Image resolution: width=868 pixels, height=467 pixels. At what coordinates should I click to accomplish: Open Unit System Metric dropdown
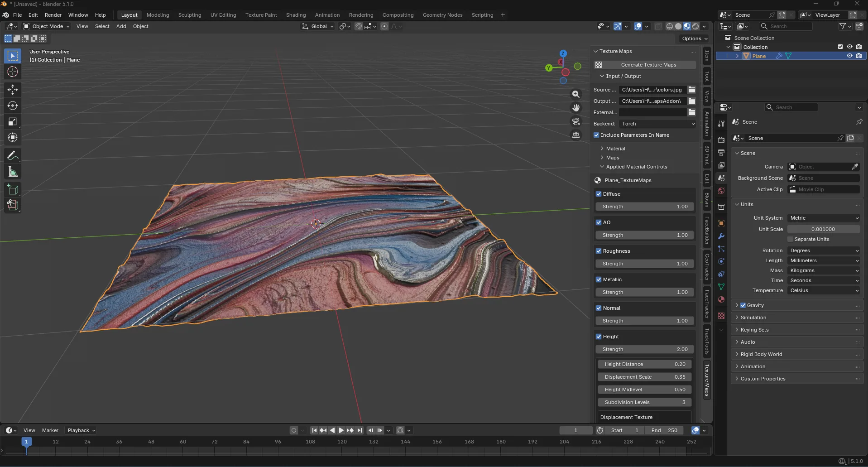[824, 218]
